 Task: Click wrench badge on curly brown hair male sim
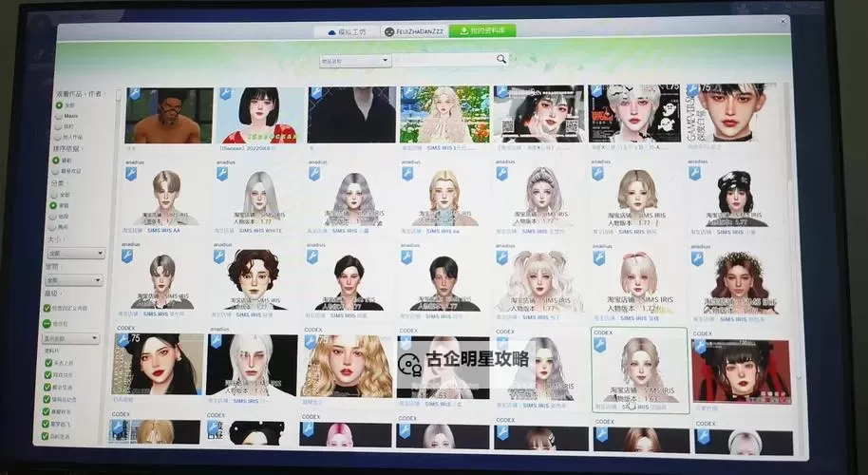point(219,256)
